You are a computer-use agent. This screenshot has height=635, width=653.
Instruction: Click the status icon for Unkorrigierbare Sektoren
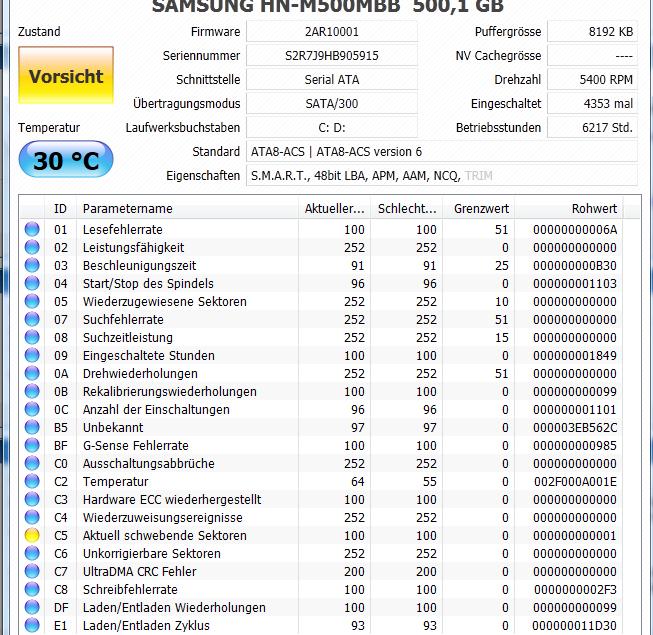32,553
